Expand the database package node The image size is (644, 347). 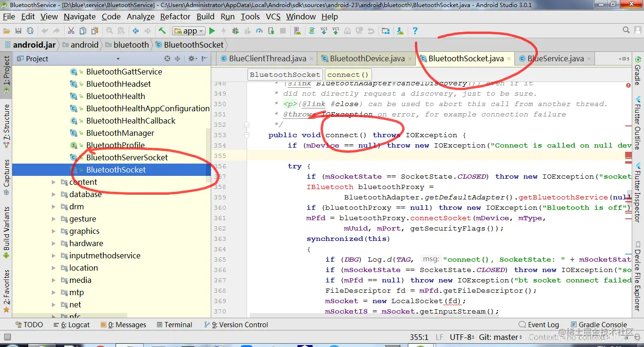[53, 194]
